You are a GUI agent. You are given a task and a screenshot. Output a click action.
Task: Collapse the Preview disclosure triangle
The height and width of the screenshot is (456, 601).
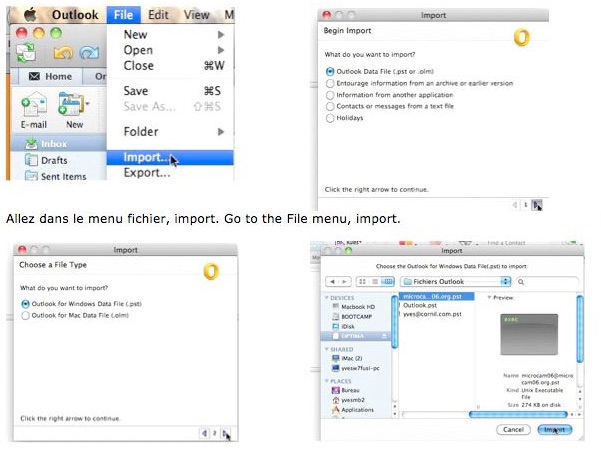click(489, 298)
